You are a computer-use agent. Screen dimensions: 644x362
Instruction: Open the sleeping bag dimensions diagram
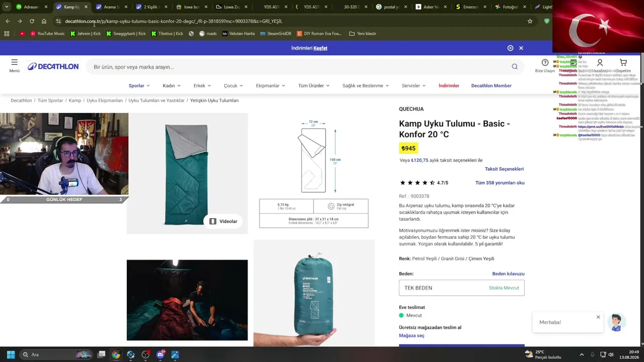click(x=314, y=173)
